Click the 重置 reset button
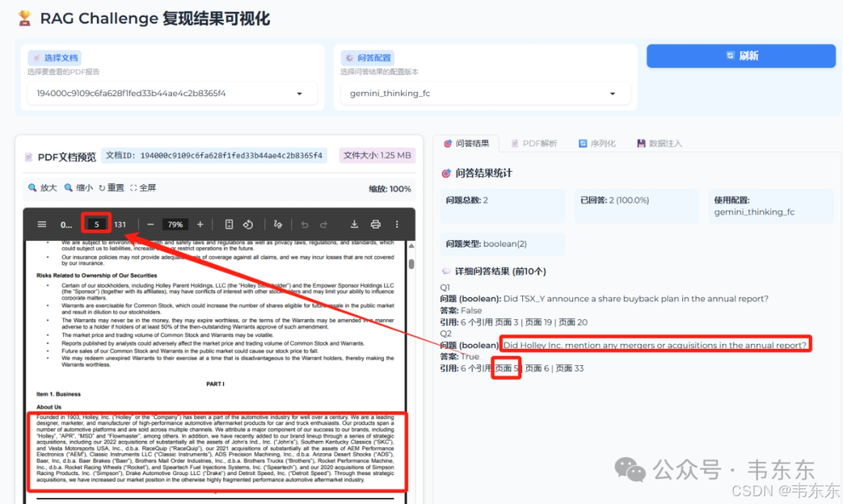This screenshot has height=504, width=843. (112, 187)
